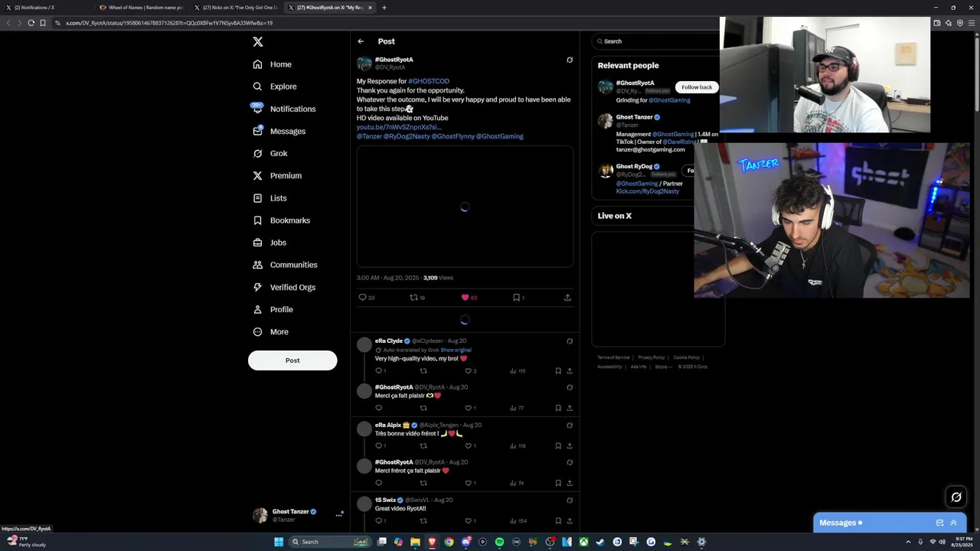Repost eRa Alpix's reply

point(423,445)
